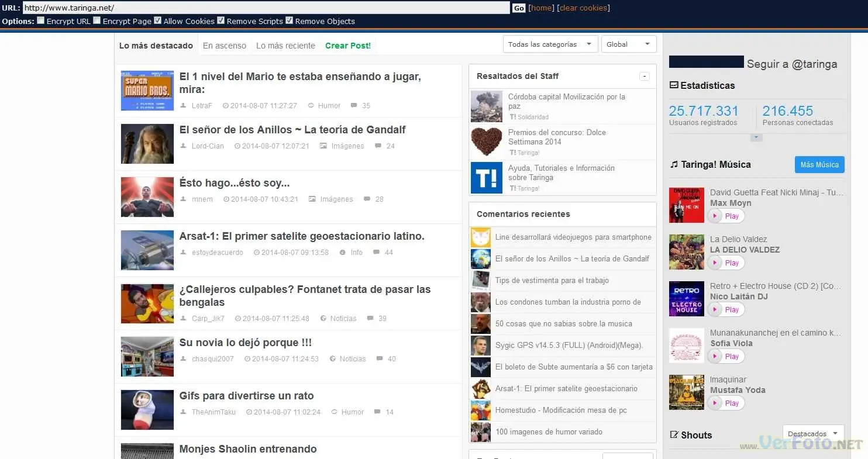Click the author name chasqui2007

213,359
